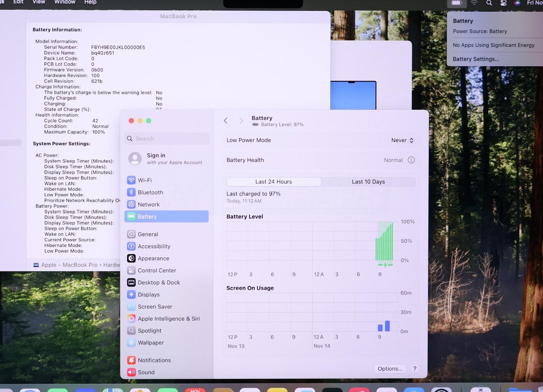Select the Network sidebar icon
Viewport: 543px width, 392px height.
tap(131, 204)
